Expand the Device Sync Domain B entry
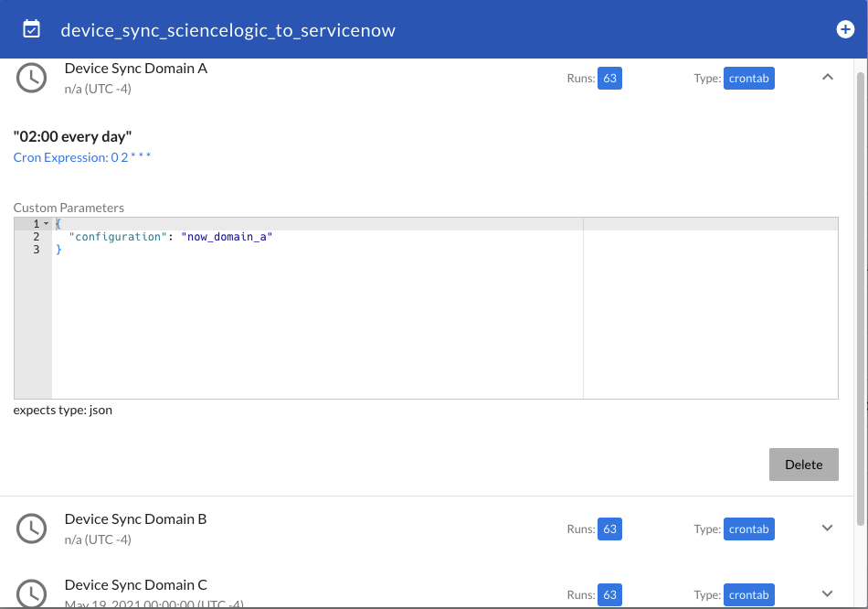 (828, 528)
